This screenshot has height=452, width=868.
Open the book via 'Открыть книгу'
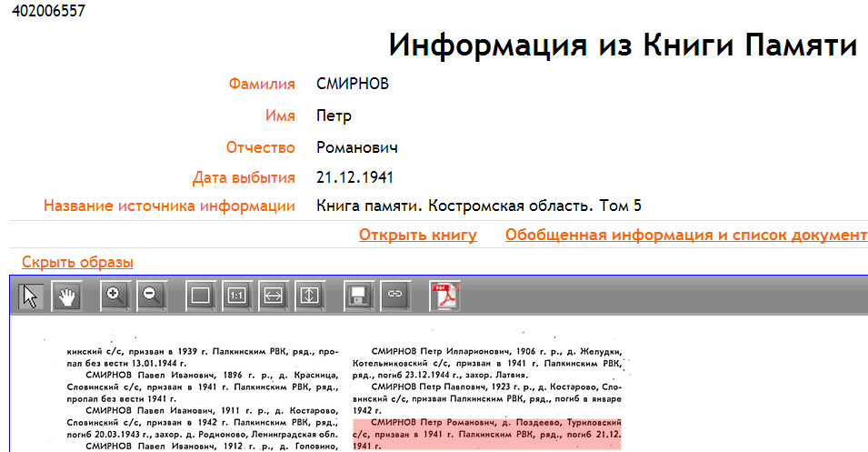coord(417,235)
